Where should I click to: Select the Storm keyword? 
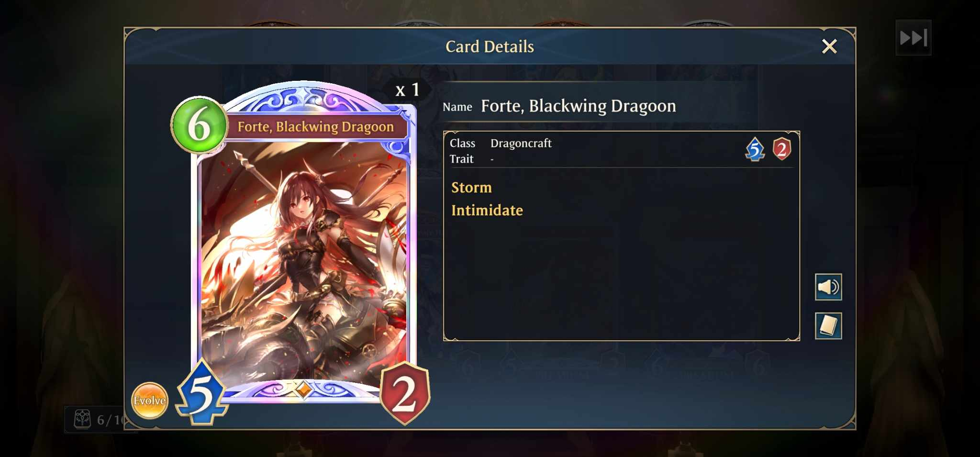471,188
